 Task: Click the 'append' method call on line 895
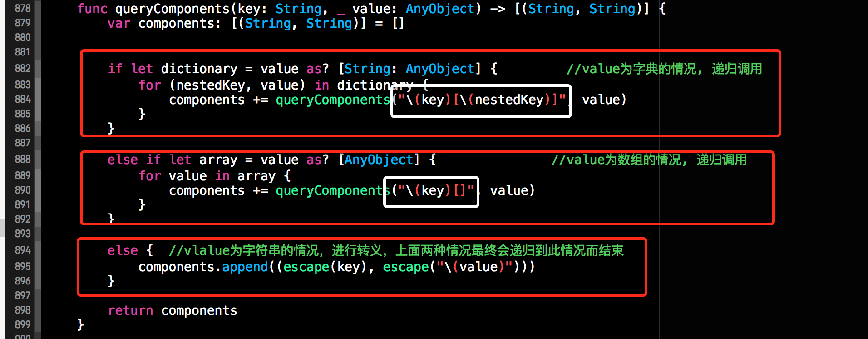pyautogui.click(x=245, y=267)
